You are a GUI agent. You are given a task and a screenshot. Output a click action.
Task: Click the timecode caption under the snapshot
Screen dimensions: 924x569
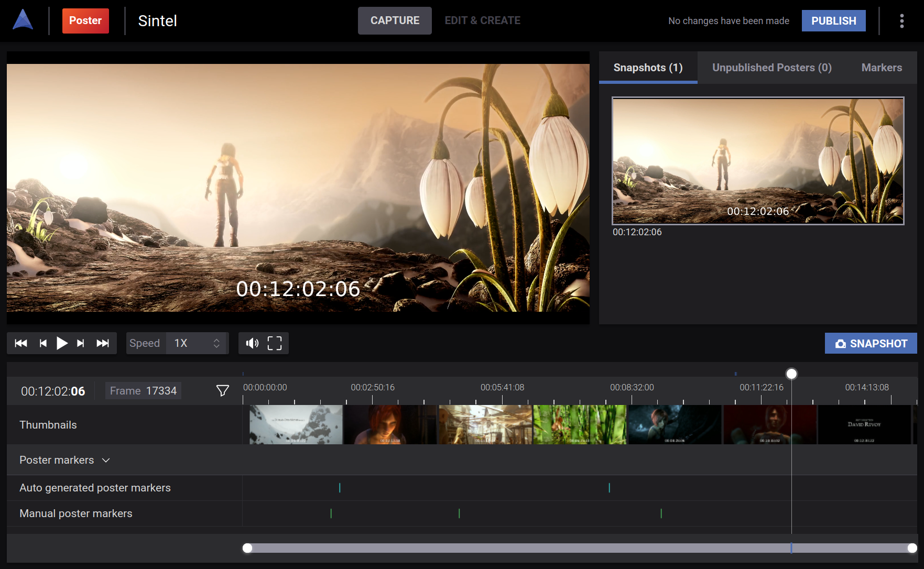click(x=637, y=232)
